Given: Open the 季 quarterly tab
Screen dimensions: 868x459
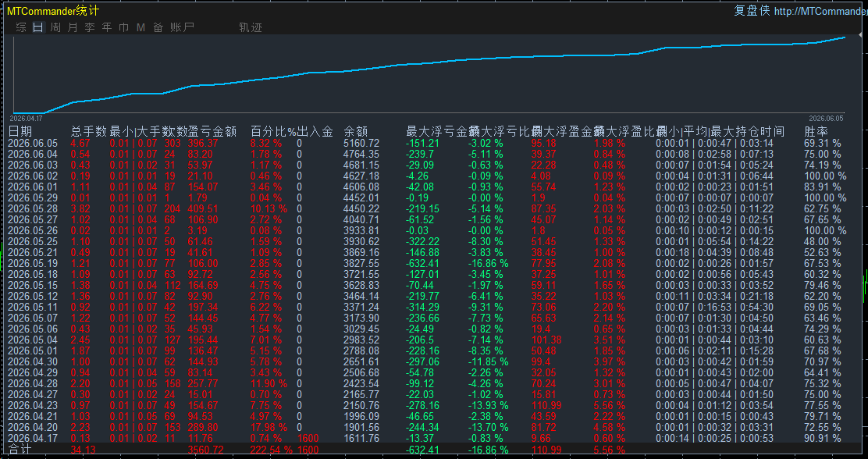Looking at the screenshot, I should coord(90,27).
